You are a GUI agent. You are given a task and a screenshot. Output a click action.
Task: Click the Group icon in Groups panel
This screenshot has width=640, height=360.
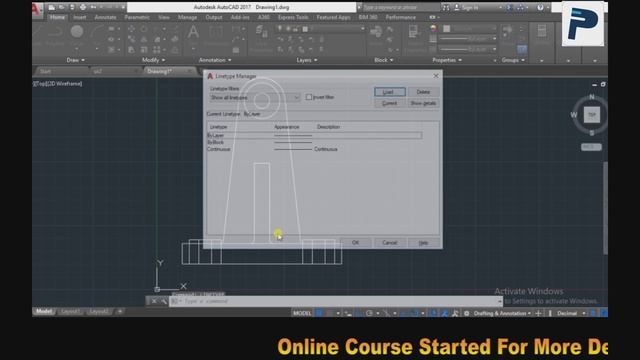click(508, 30)
